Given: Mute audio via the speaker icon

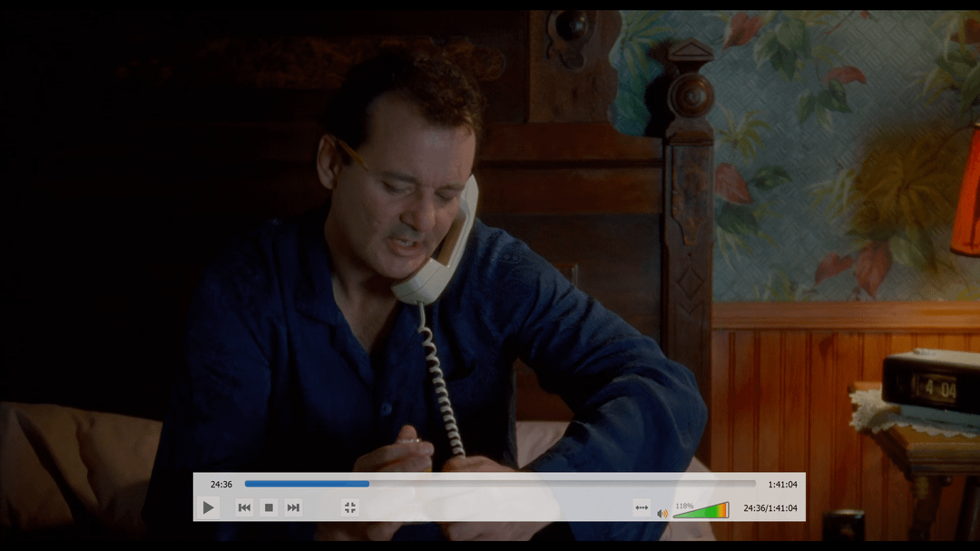Looking at the screenshot, I should click(661, 514).
